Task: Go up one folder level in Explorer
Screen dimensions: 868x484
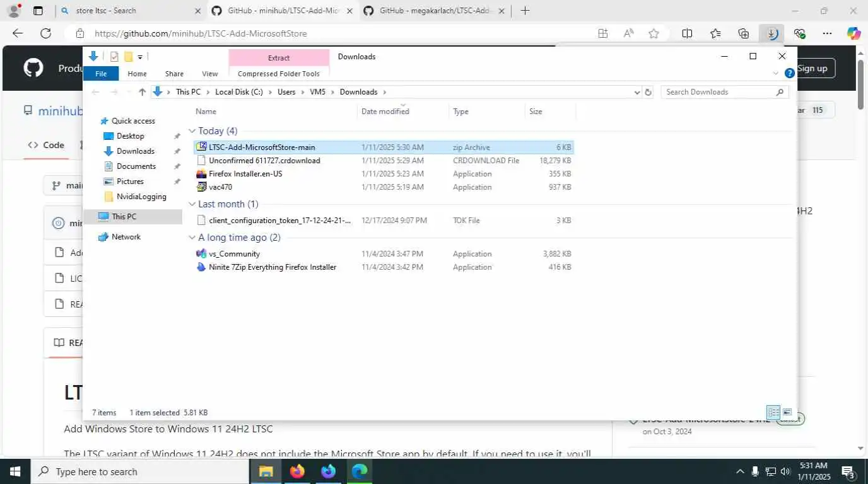Action: point(142,92)
